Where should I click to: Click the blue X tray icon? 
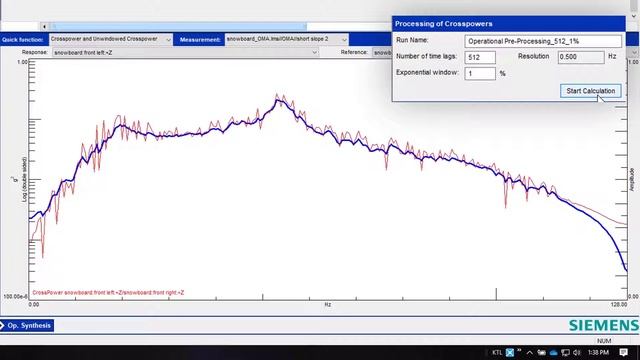pos(510,352)
